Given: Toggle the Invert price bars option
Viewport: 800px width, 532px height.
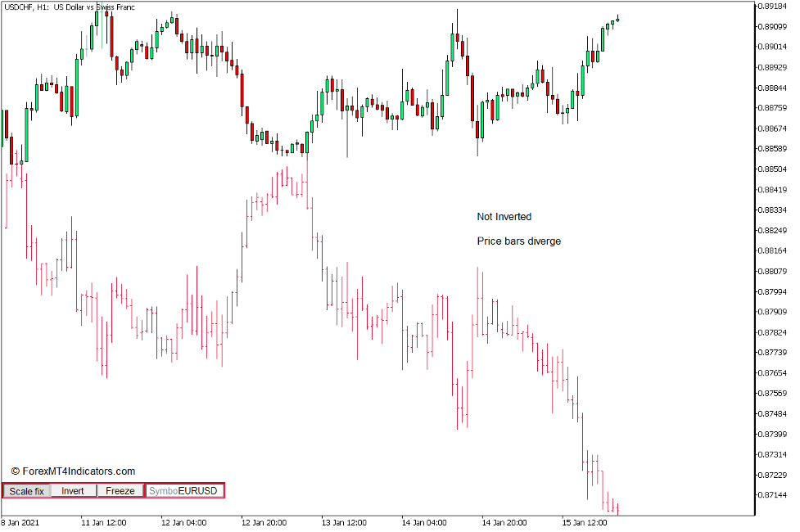Looking at the screenshot, I should 72,491.
